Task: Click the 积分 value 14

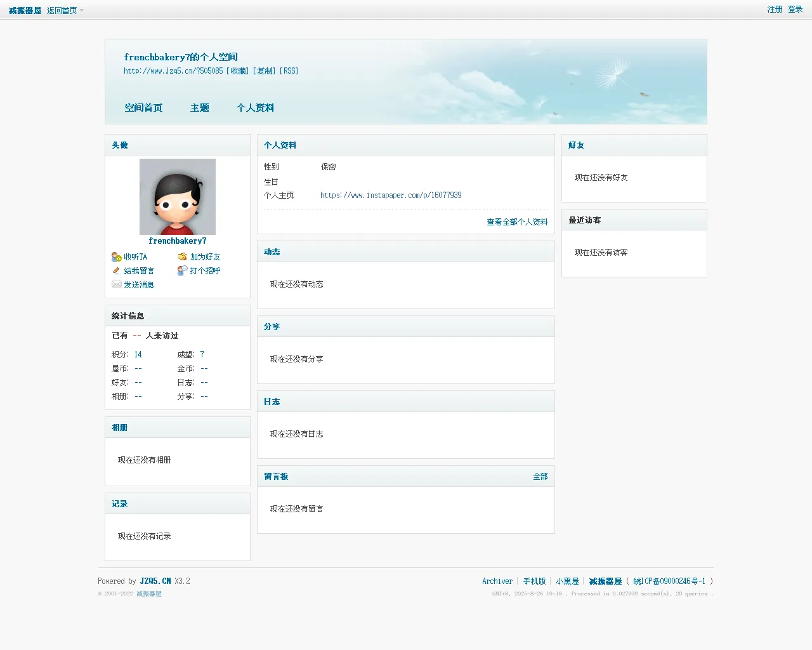Action: (138, 355)
